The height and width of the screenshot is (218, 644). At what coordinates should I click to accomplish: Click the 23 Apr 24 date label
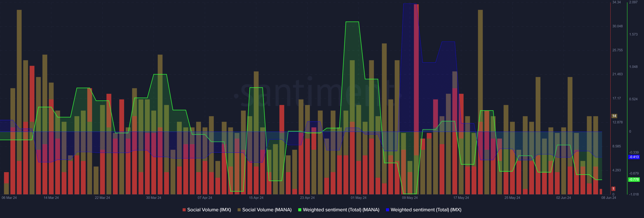coord(307,198)
